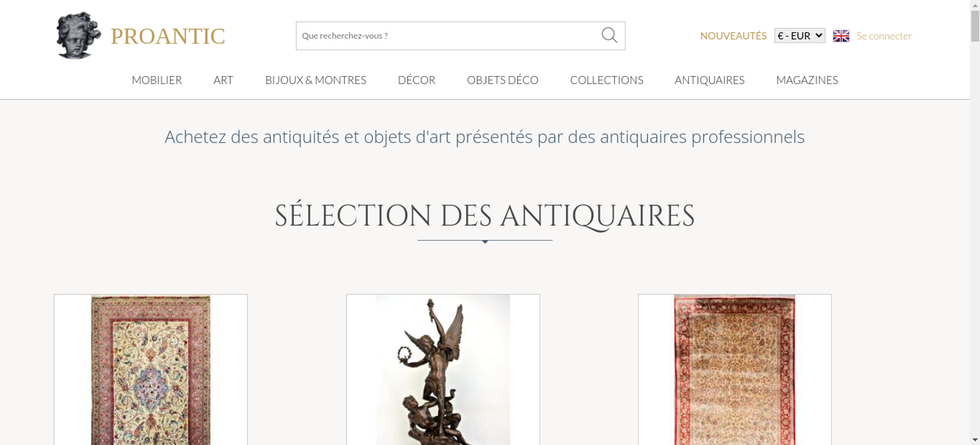This screenshot has height=445, width=980.
Task: Open the Mobilier menu
Action: pyautogui.click(x=157, y=80)
